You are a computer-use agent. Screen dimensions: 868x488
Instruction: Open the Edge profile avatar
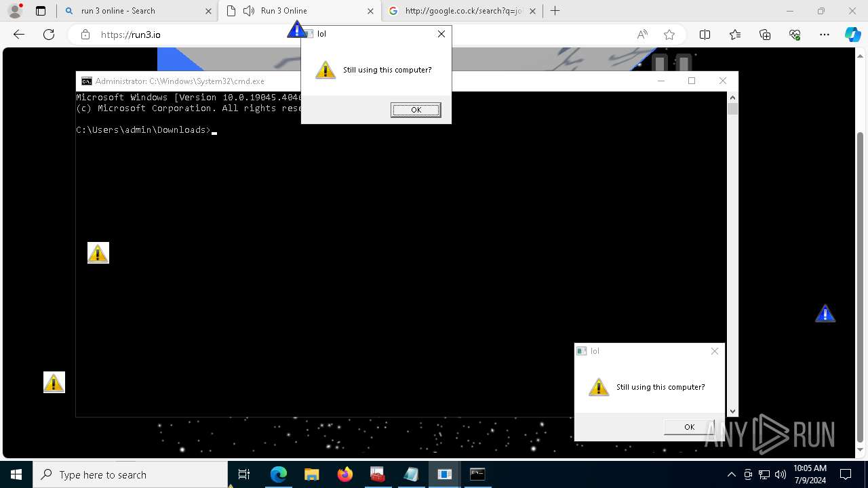(15, 11)
